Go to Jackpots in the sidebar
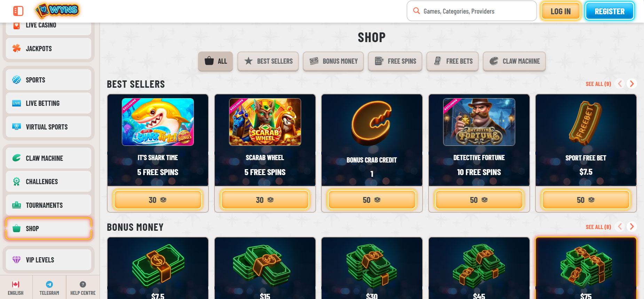This screenshot has width=644, height=299. click(48, 48)
